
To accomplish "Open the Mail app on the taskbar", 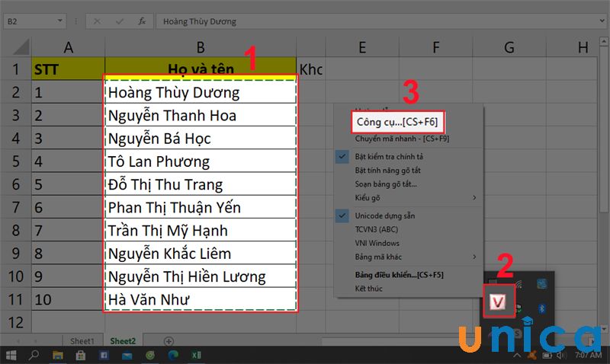I will (127, 355).
